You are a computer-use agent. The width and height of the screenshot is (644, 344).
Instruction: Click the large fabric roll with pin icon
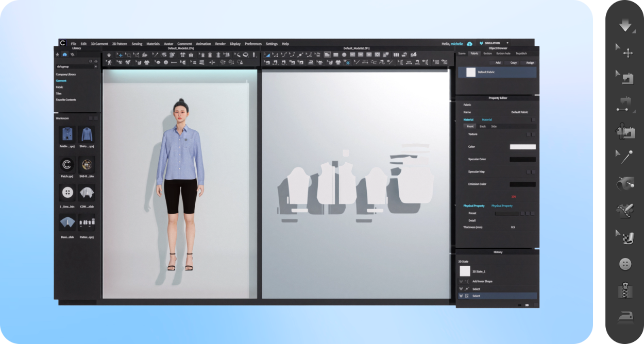tap(625, 183)
